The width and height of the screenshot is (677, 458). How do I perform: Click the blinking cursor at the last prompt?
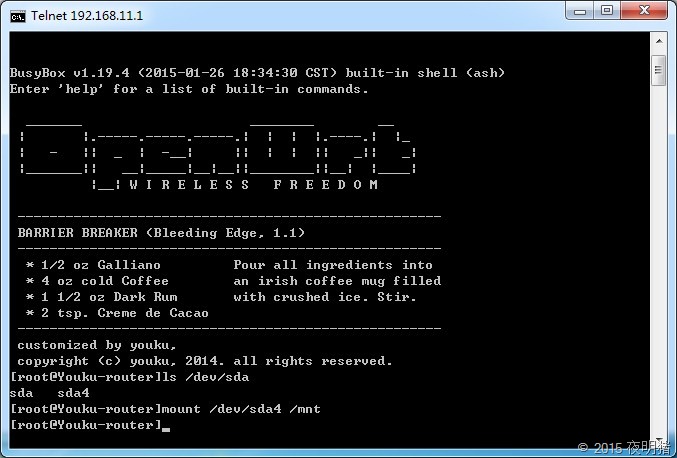[x=166, y=427]
